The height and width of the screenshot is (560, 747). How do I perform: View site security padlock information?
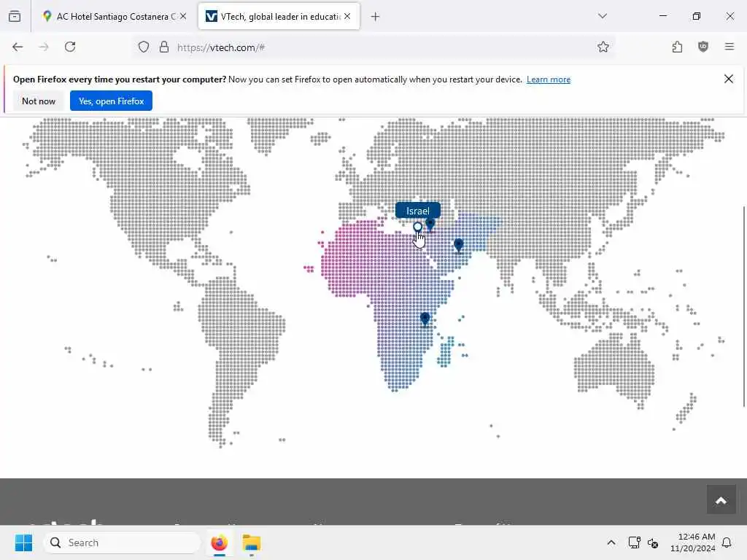point(164,47)
